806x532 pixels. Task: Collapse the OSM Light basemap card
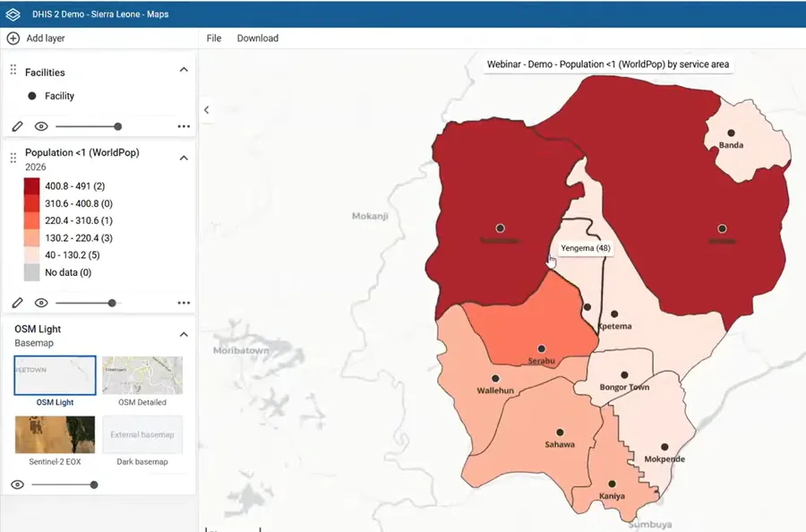[184, 335]
